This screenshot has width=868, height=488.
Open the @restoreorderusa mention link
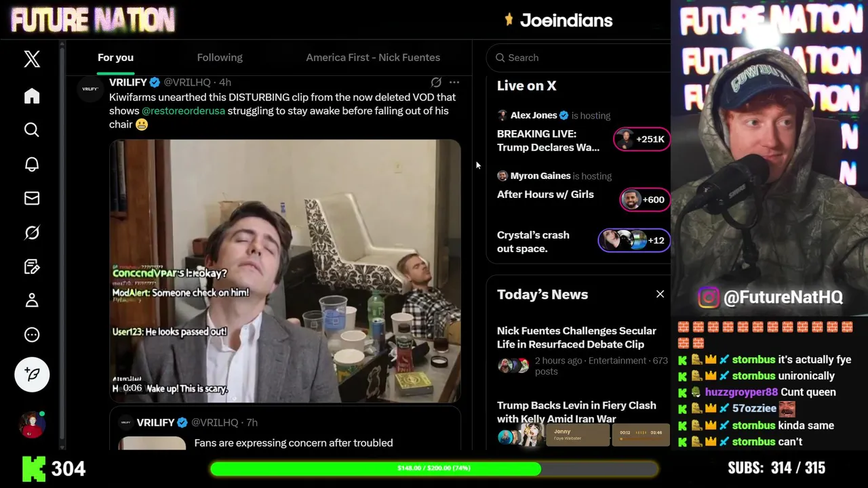pos(183,110)
